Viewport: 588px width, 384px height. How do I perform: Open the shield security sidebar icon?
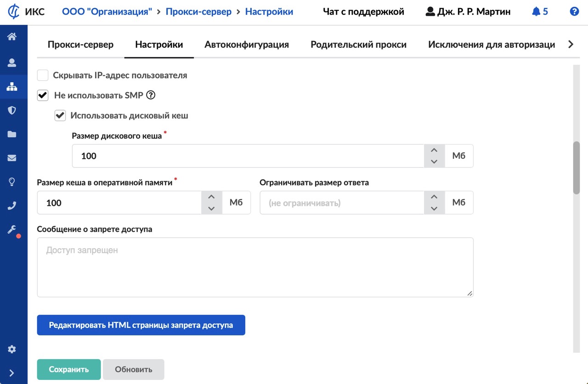pyautogui.click(x=12, y=110)
